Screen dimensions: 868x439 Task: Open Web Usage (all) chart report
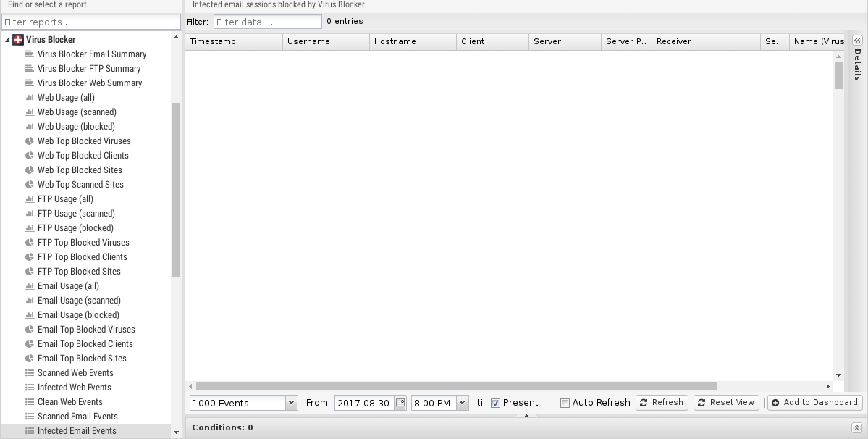pyautogui.click(x=66, y=98)
